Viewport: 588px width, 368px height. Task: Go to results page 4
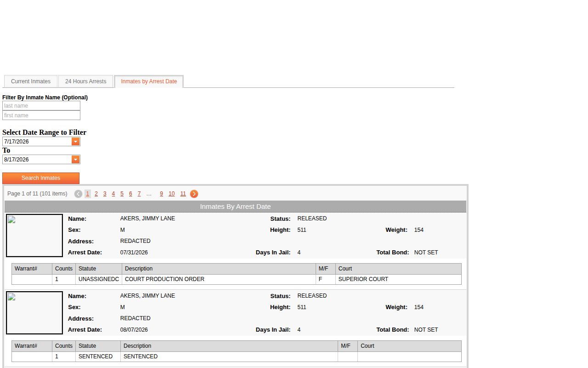click(113, 194)
